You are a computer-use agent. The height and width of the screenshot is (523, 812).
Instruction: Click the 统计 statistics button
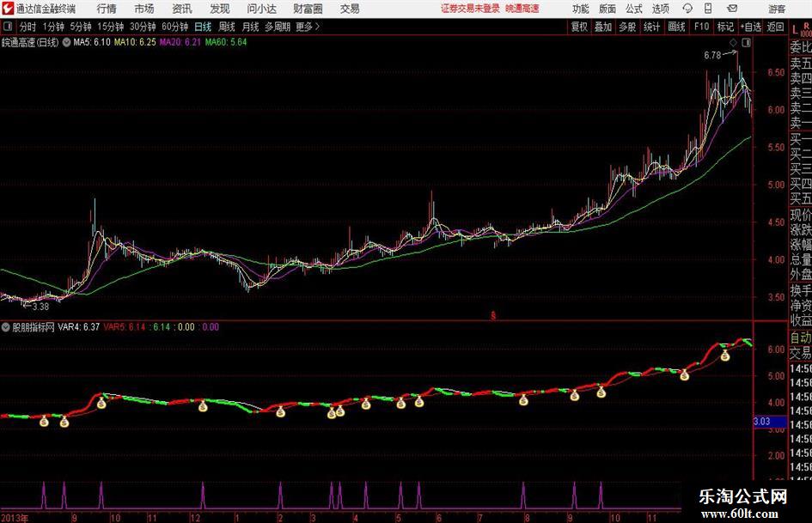coord(651,27)
